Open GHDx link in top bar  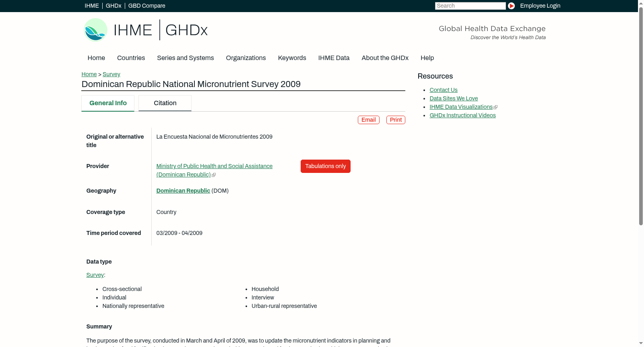[x=114, y=6]
